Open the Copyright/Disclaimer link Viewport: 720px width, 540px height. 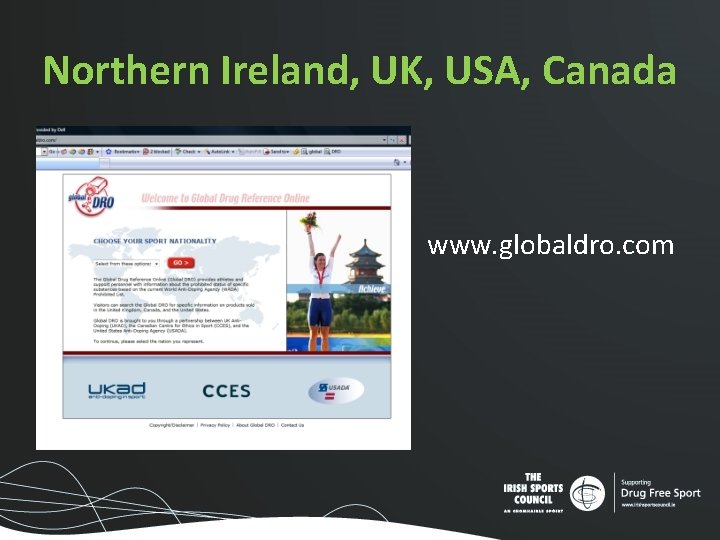pos(171,425)
